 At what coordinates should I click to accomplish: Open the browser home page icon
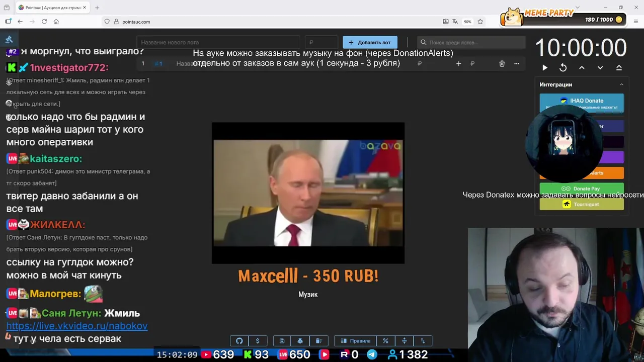click(x=56, y=22)
